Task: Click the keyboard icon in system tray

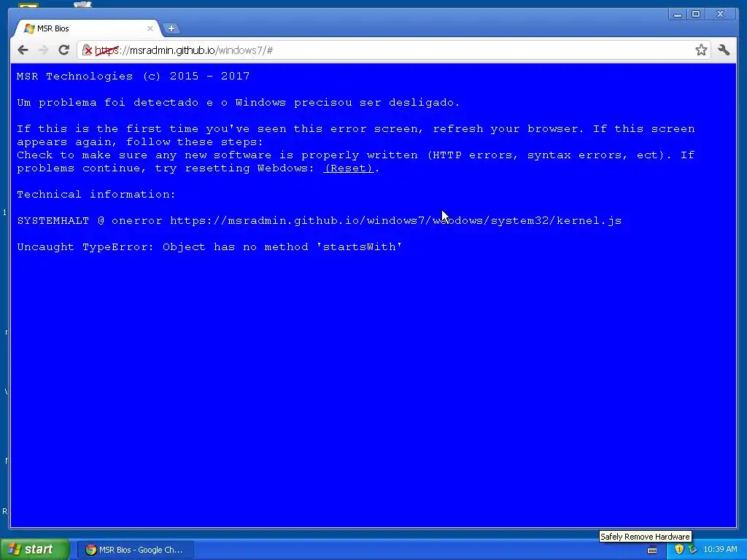Action: 652,550
